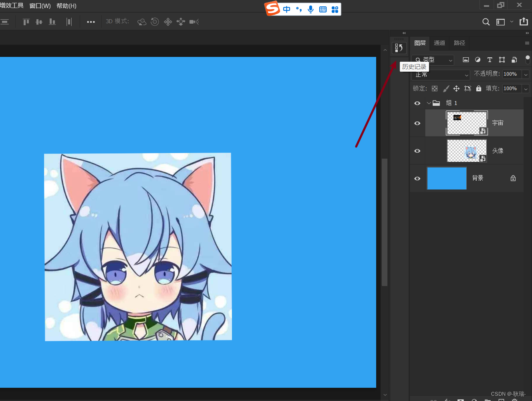Click the Sogou microphone voice icon
The height and width of the screenshot is (401, 532).
[310, 9]
